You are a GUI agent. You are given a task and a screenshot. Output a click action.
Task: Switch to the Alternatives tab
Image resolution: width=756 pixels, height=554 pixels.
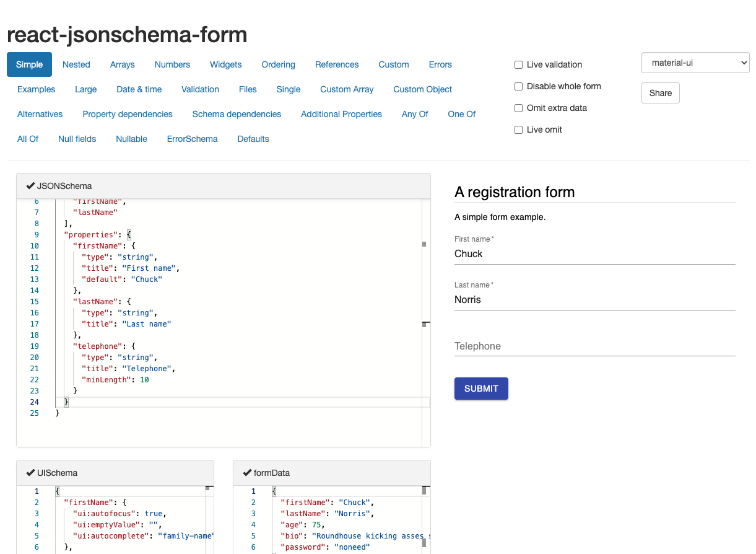[x=40, y=114]
